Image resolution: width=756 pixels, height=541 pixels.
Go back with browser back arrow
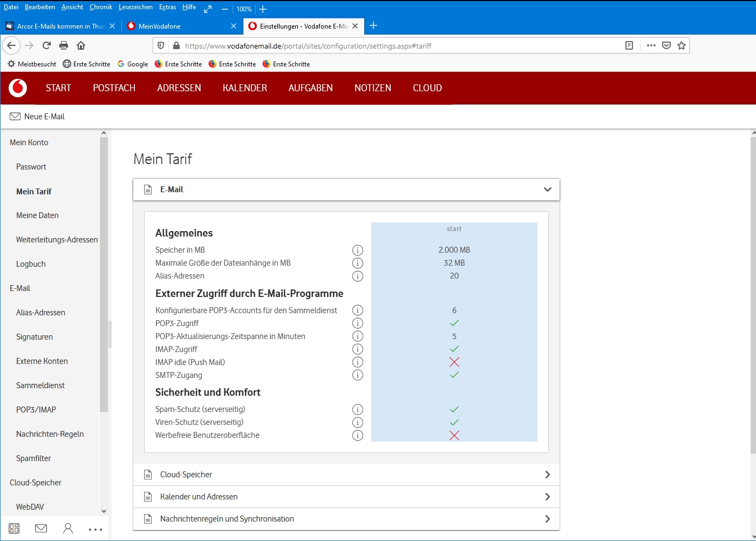coord(11,45)
